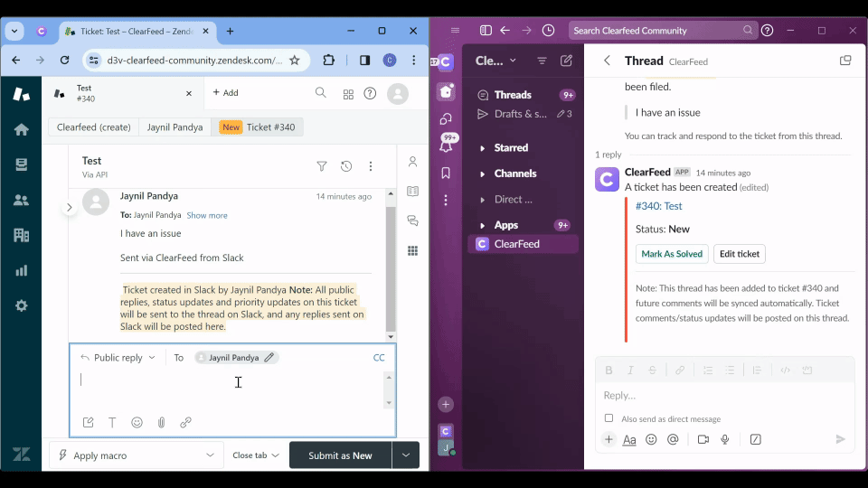Open Zendesk Reporting bar chart icon
This screenshot has height=488, width=868.
[22, 270]
